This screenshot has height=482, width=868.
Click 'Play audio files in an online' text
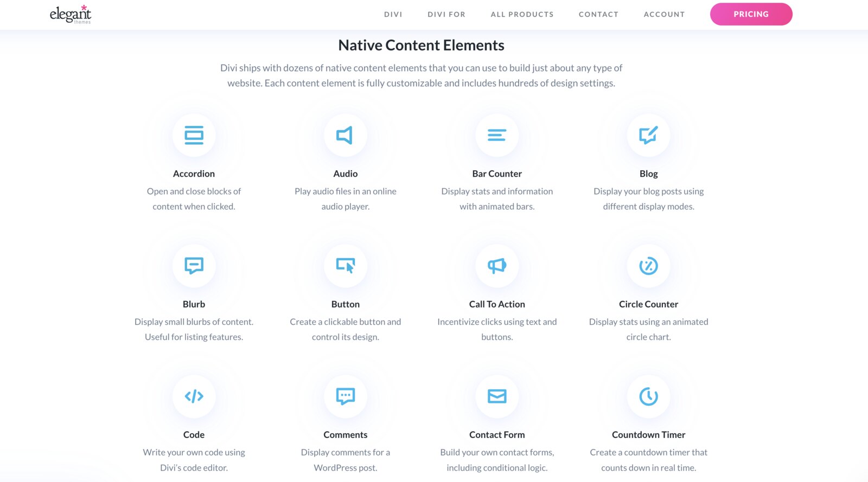pyautogui.click(x=345, y=191)
